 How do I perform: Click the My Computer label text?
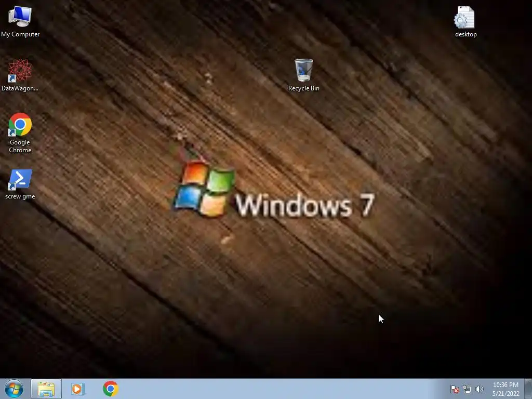(20, 34)
